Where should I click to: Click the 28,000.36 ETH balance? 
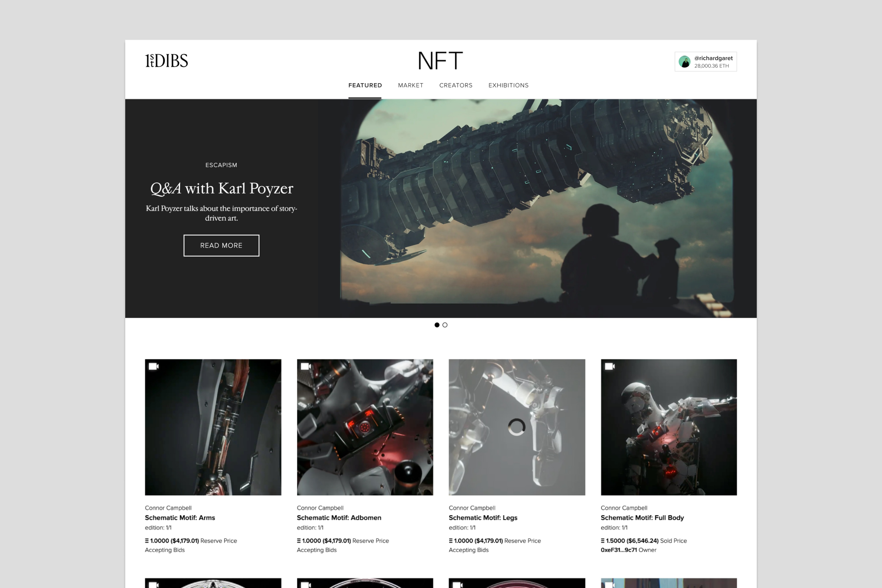tap(711, 66)
